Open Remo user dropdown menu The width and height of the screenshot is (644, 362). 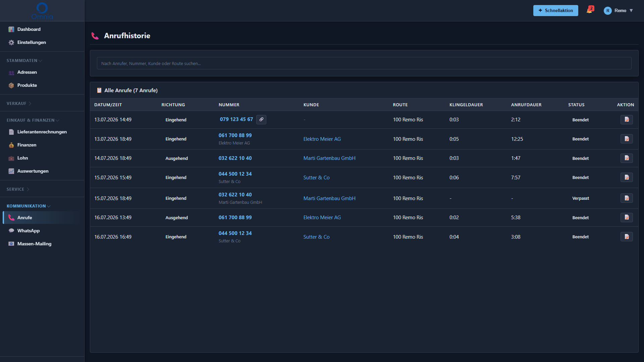click(x=619, y=10)
